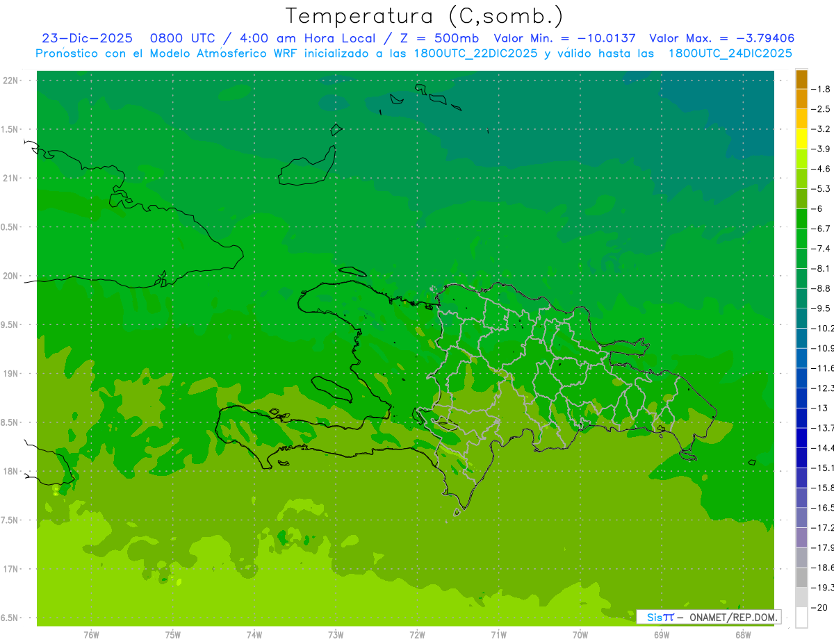
Task: Pick the green swatch between -6 and -6.7
Action: coord(801,219)
